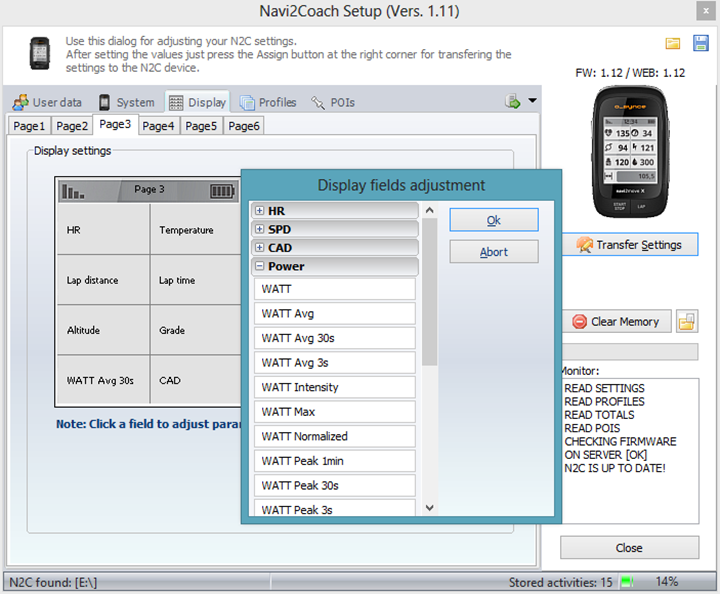Go to Page5 sub-tab
720x594 pixels.
[x=201, y=126]
